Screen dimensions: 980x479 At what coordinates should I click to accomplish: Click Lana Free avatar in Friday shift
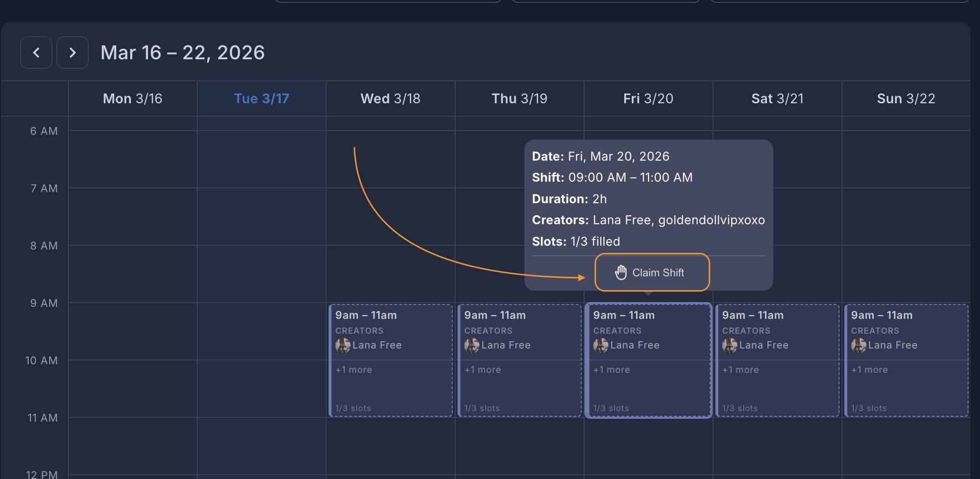[x=600, y=345]
